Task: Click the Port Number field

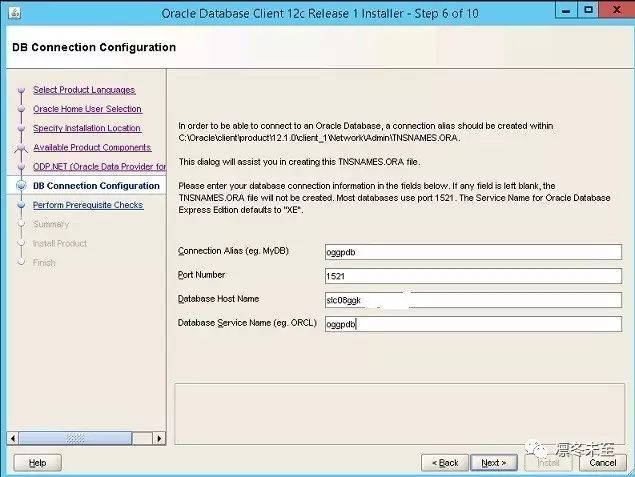Action: [473, 276]
